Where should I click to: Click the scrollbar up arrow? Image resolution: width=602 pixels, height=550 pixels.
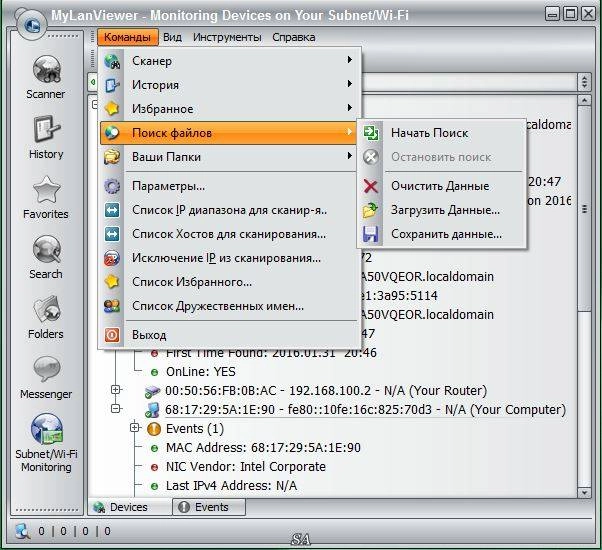click(584, 101)
